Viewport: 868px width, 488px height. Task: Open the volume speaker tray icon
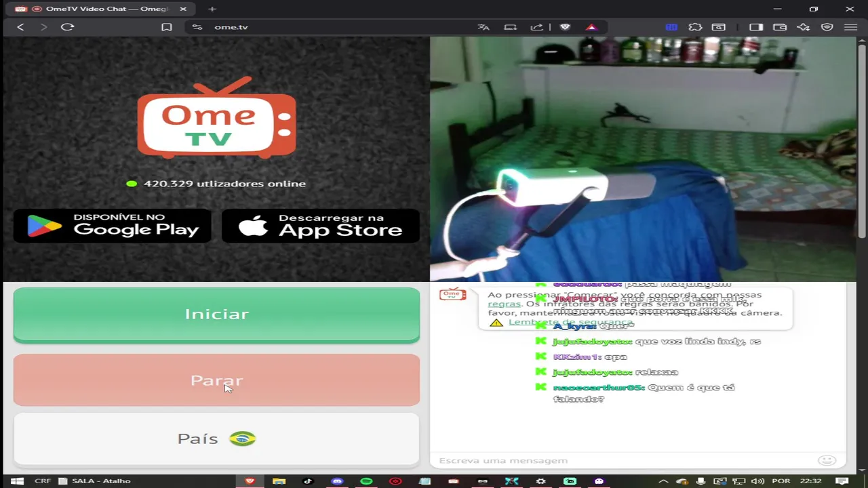pos(758,481)
